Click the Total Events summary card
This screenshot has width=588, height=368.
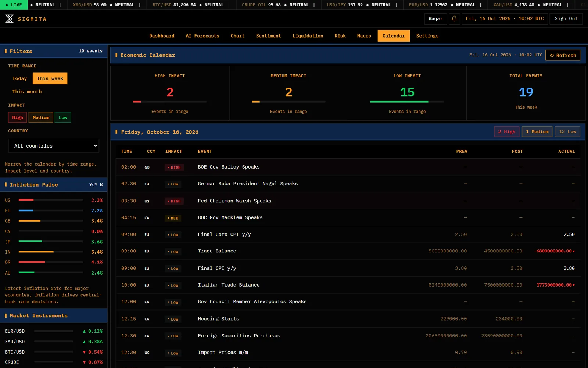point(526,93)
